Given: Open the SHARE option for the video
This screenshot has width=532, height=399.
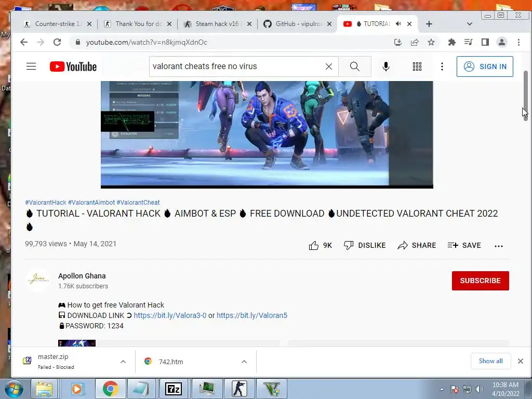Looking at the screenshot, I should pyautogui.click(x=417, y=245).
